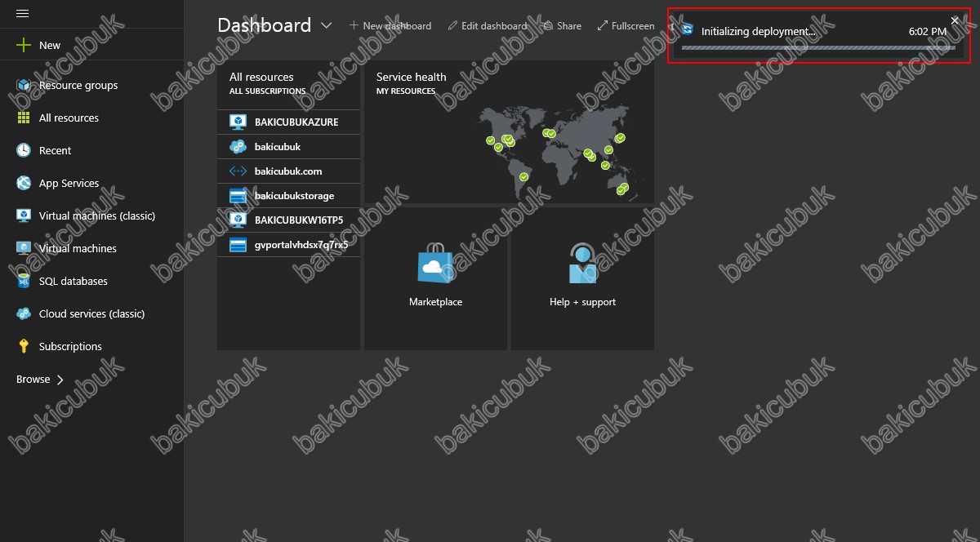This screenshot has height=542, width=980.
Task: Click the App Services globe icon
Action: click(x=24, y=183)
